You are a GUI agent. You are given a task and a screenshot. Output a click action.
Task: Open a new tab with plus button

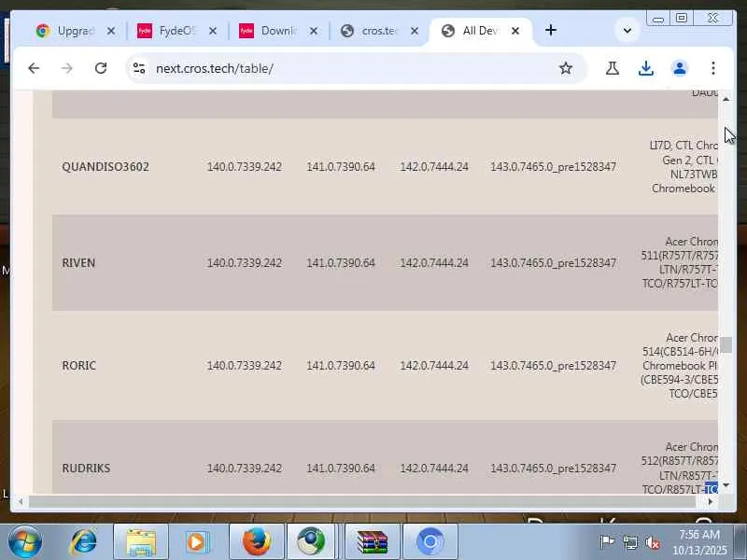[551, 31]
